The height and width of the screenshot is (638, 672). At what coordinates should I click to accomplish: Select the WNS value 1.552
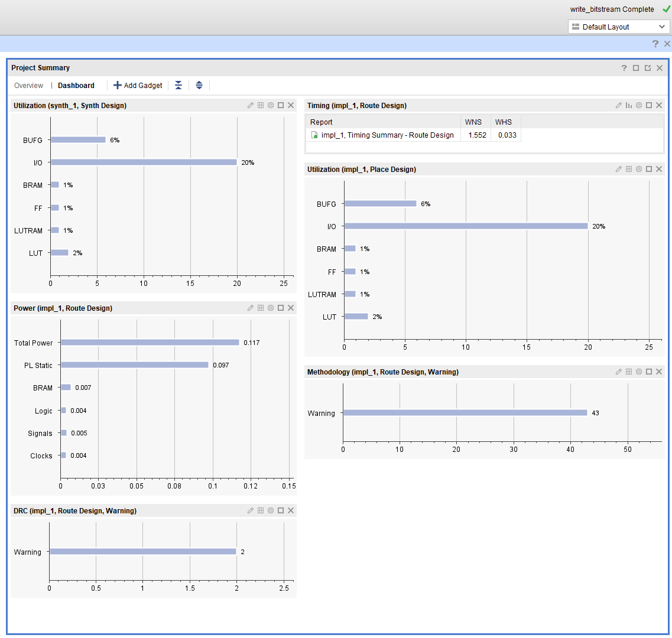pyautogui.click(x=477, y=135)
